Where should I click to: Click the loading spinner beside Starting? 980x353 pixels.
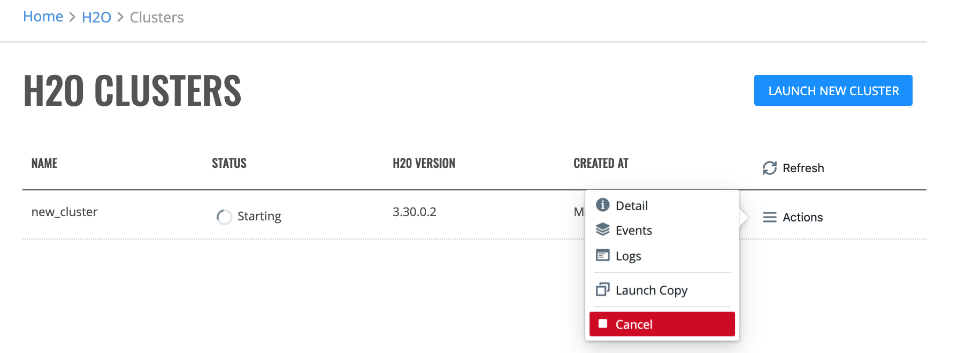click(224, 217)
